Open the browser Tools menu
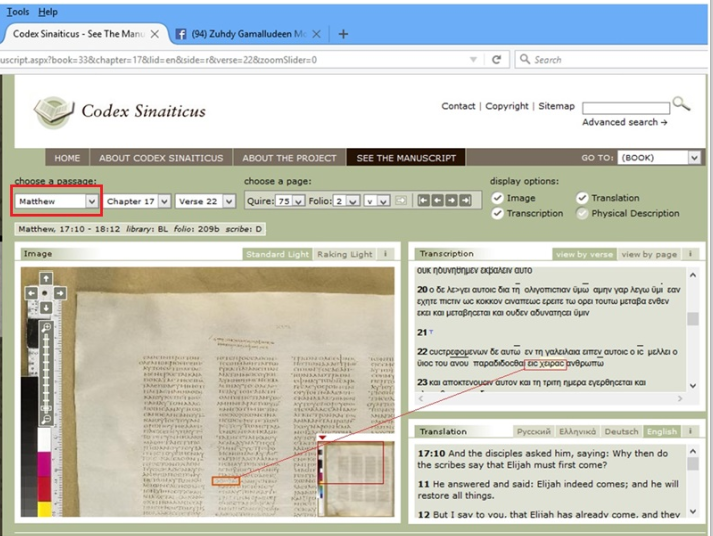 (x=18, y=12)
